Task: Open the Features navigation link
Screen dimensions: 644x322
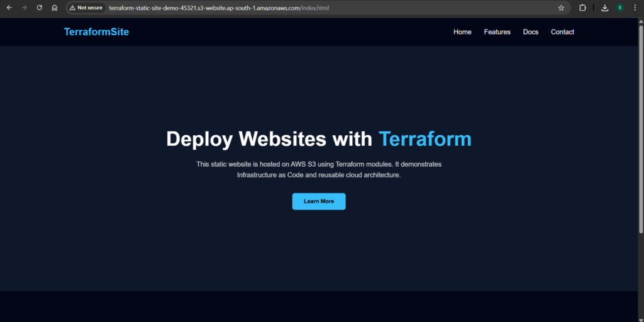Action: tap(497, 32)
